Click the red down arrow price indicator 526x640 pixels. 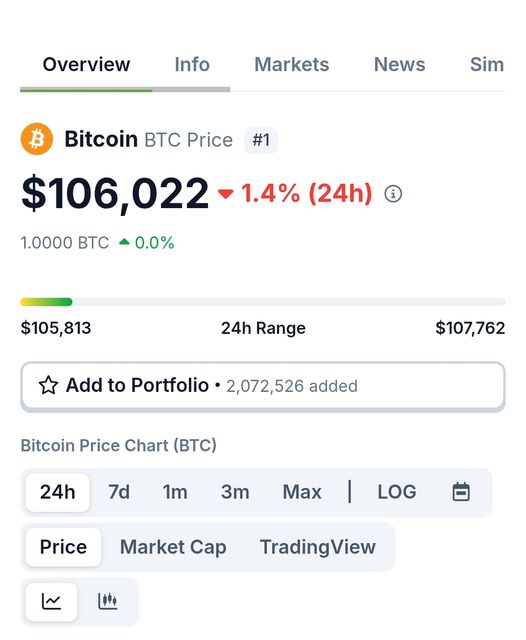pos(226,193)
